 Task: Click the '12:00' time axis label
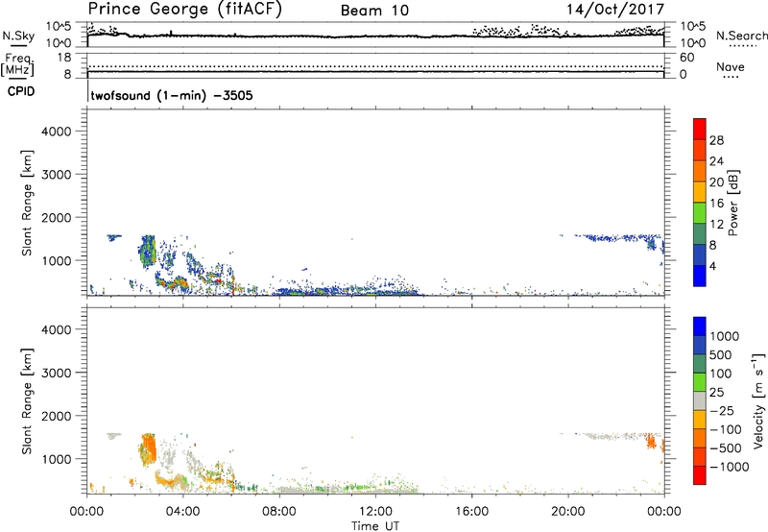[375, 512]
